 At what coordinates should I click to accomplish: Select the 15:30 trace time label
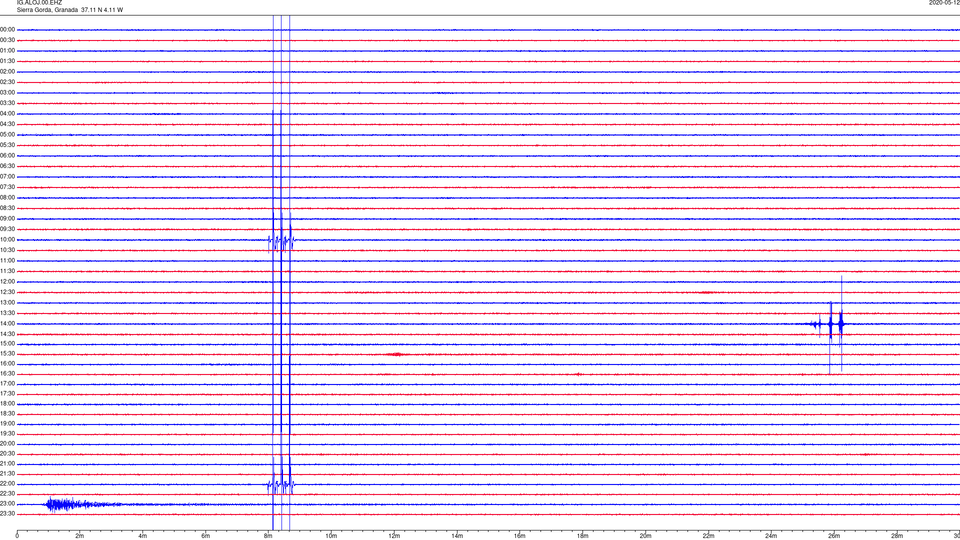point(7,353)
